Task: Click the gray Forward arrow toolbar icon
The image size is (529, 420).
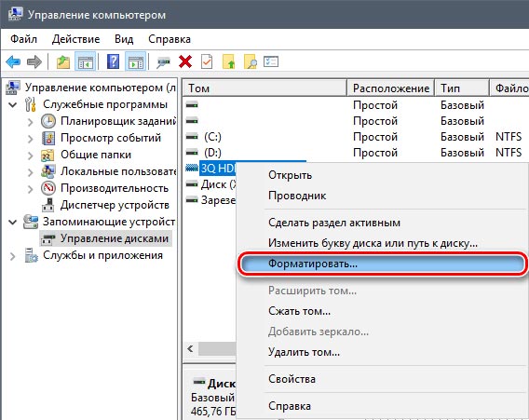Action: coord(34,61)
